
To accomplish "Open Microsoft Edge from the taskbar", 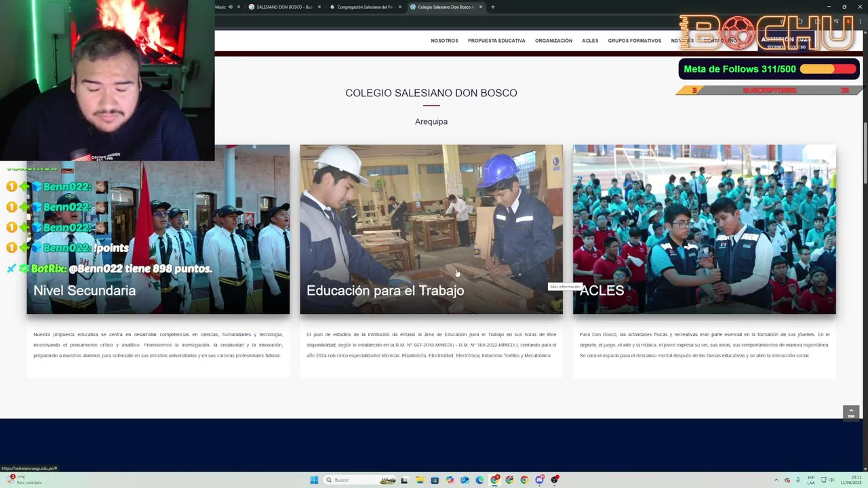I will (479, 480).
